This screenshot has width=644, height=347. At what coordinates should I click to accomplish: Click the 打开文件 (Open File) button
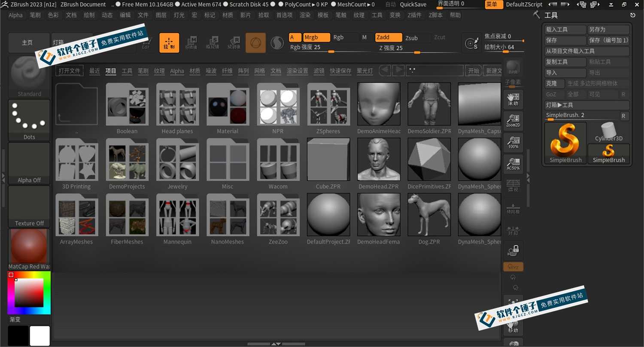point(70,71)
